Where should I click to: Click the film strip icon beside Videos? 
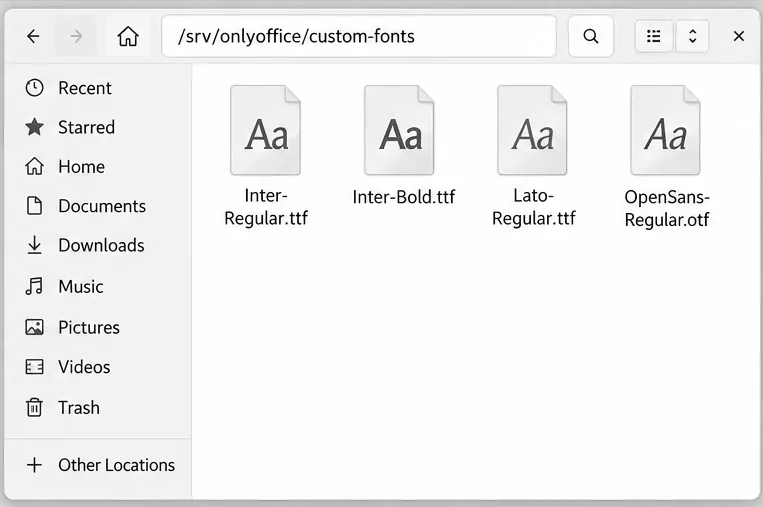[35, 367]
